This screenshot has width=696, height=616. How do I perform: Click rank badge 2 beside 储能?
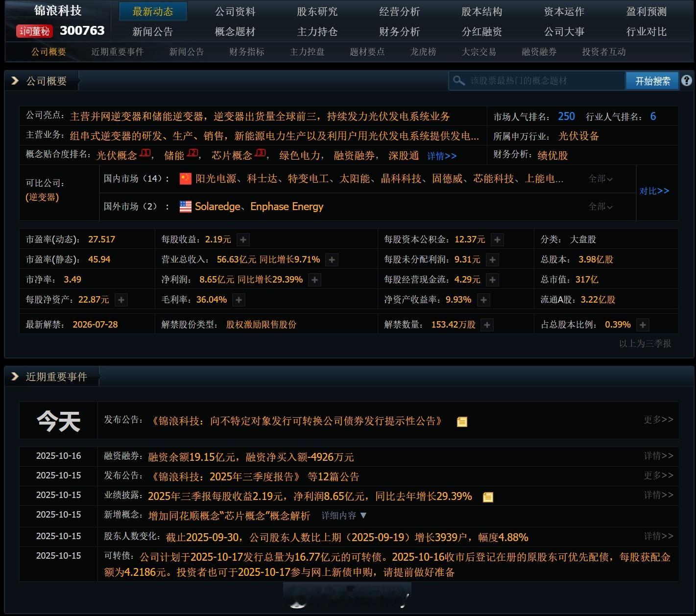coord(192,153)
